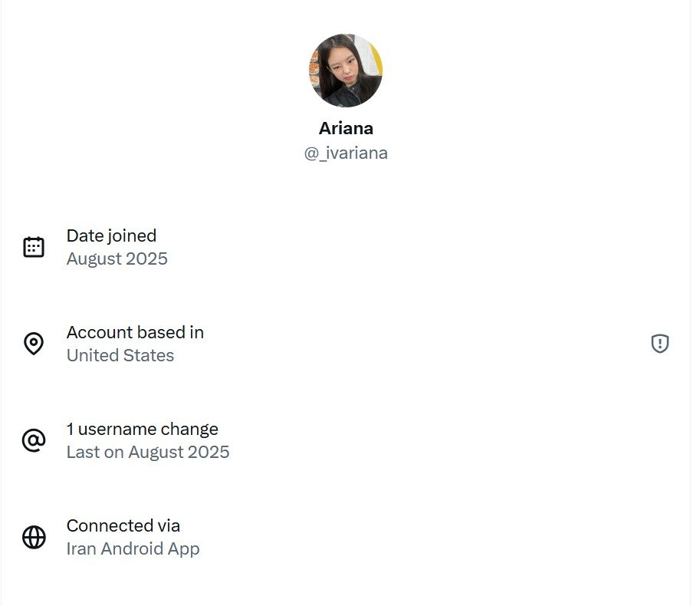Select the "1 username change" label
The image size is (700, 606).
click(142, 429)
